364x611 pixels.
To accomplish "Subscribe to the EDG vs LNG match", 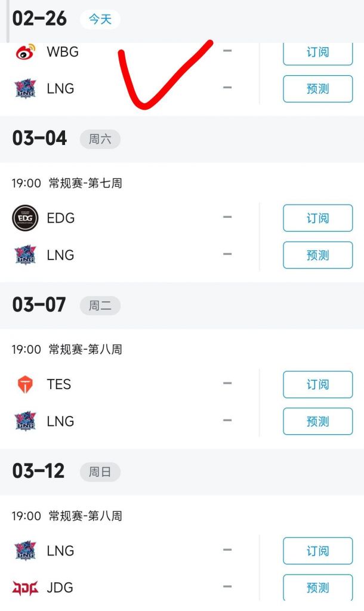I will pos(317,218).
